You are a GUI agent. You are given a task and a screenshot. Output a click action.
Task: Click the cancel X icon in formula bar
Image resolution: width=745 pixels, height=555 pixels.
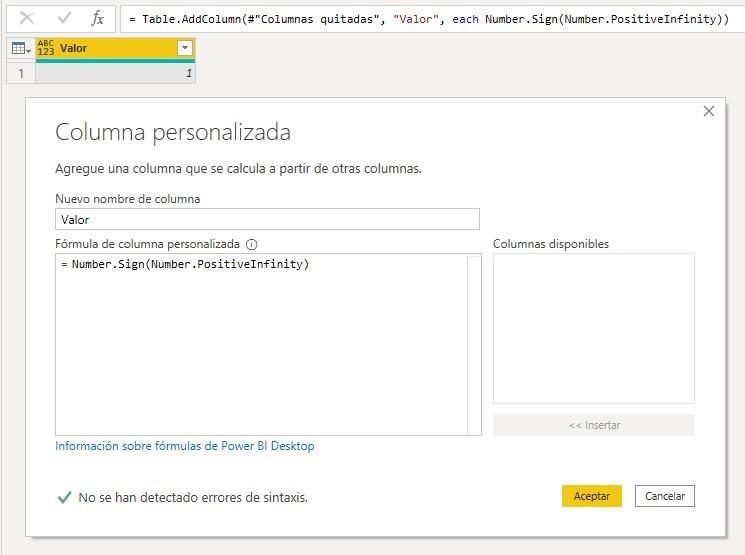click(27, 18)
